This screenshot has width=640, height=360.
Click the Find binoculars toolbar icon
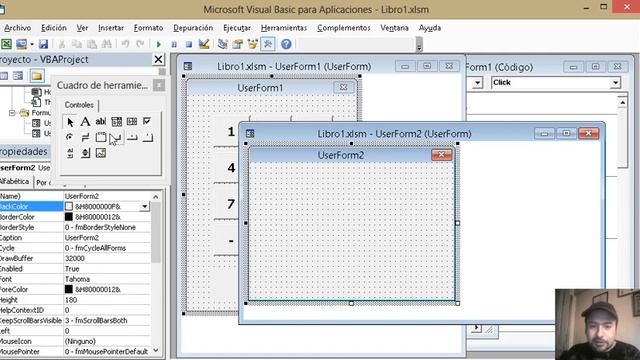(x=107, y=44)
